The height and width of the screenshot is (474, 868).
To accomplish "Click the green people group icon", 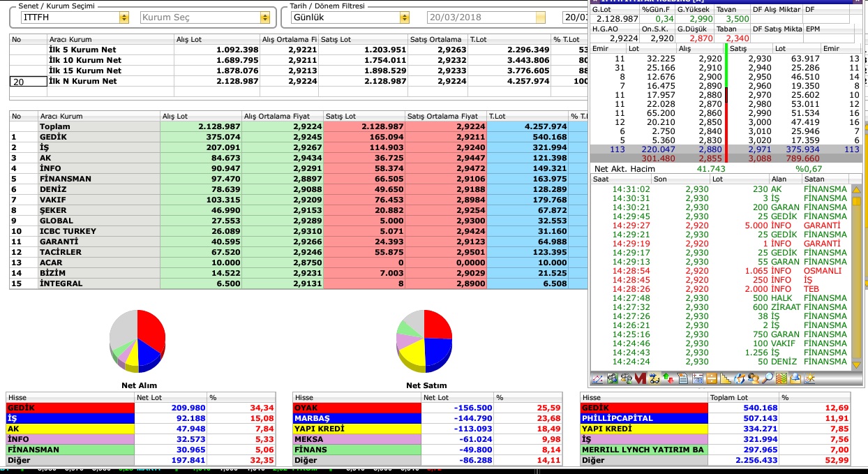I will [612, 379].
